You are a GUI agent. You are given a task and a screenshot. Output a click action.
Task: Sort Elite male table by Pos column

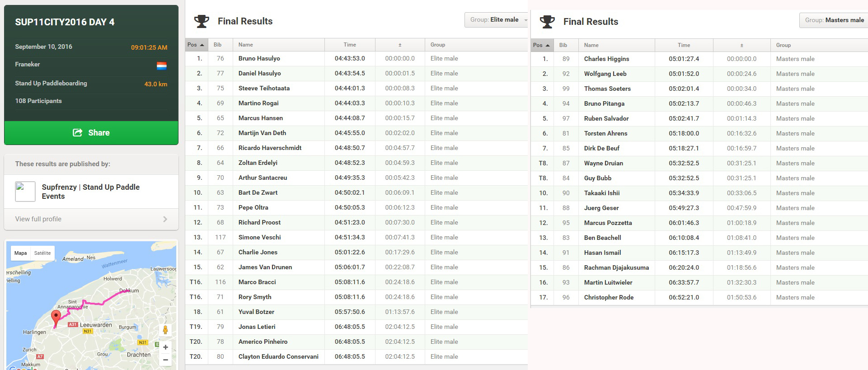(197, 45)
